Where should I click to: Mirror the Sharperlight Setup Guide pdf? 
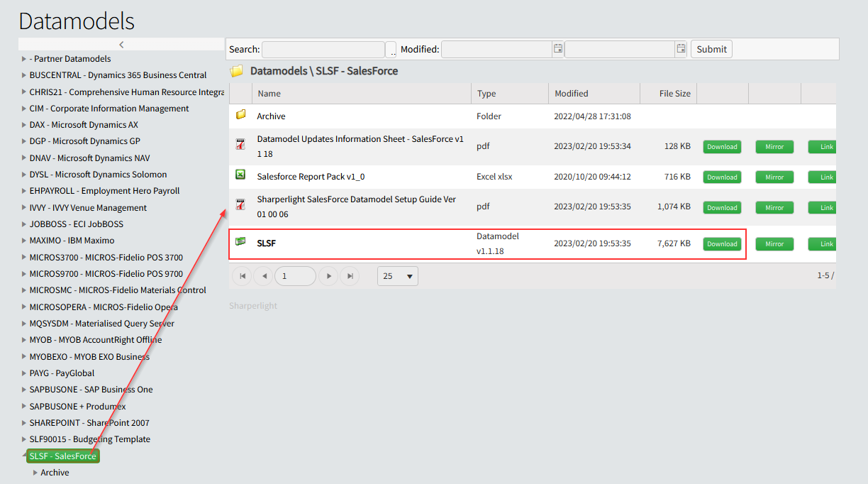click(x=774, y=208)
